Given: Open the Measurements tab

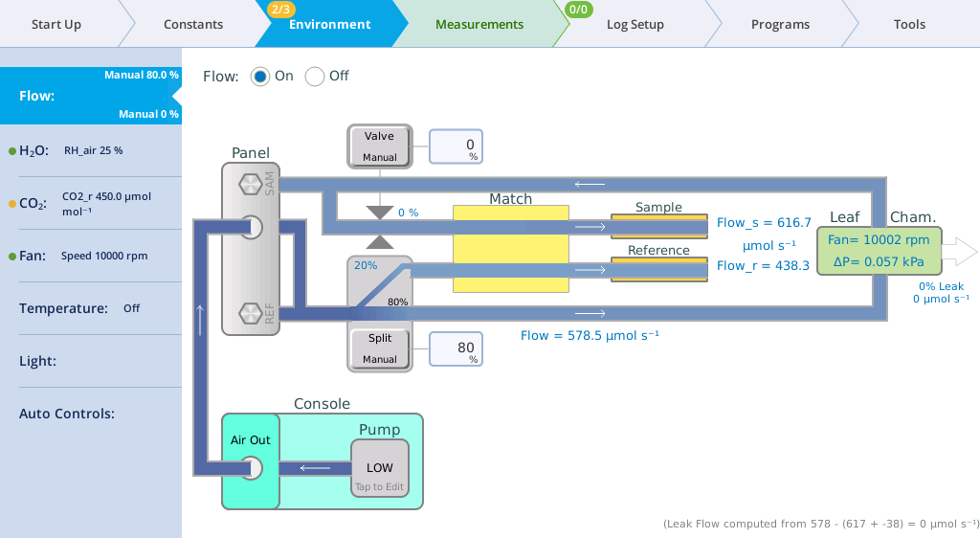Looking at the screenshot, I should (x=479, y=24).
